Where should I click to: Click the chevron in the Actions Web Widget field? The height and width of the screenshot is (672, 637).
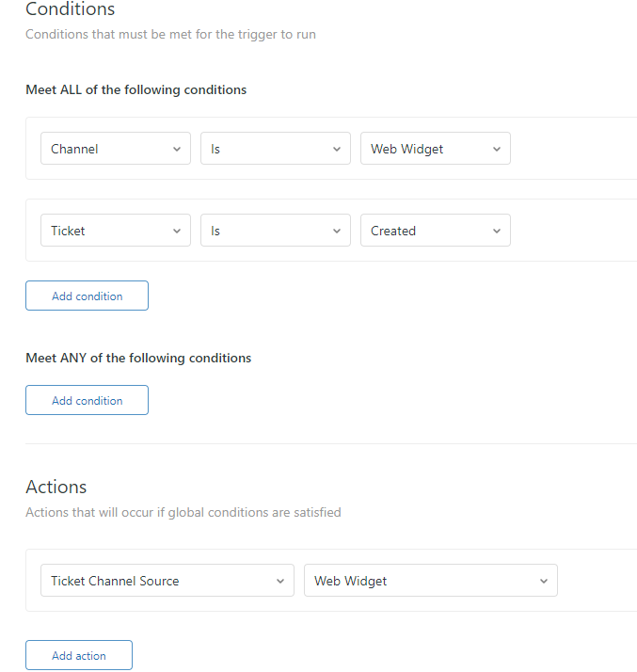click(x=544, y=581)
